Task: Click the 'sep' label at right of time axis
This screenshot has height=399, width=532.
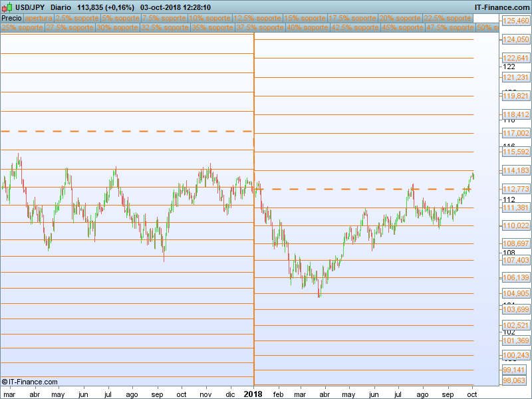Action: click(x=448, y=394)
